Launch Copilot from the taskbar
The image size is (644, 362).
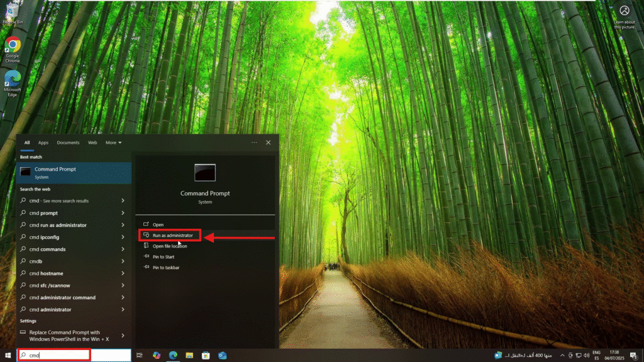tap(157, 356)
